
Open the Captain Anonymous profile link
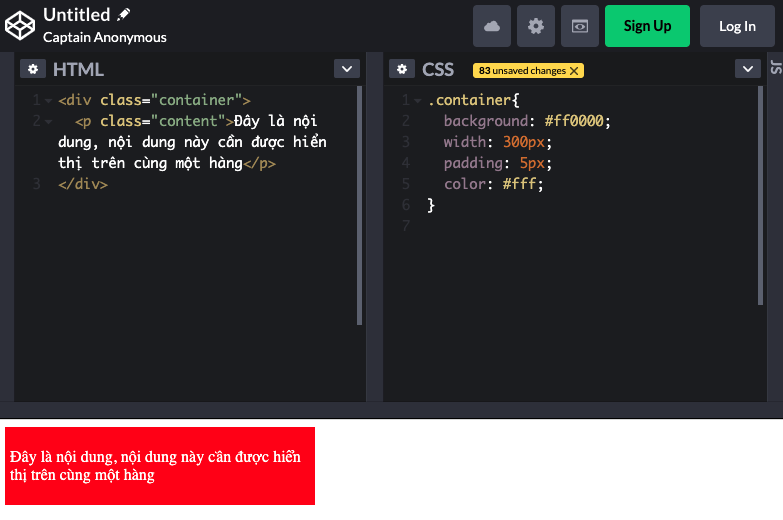105,38
